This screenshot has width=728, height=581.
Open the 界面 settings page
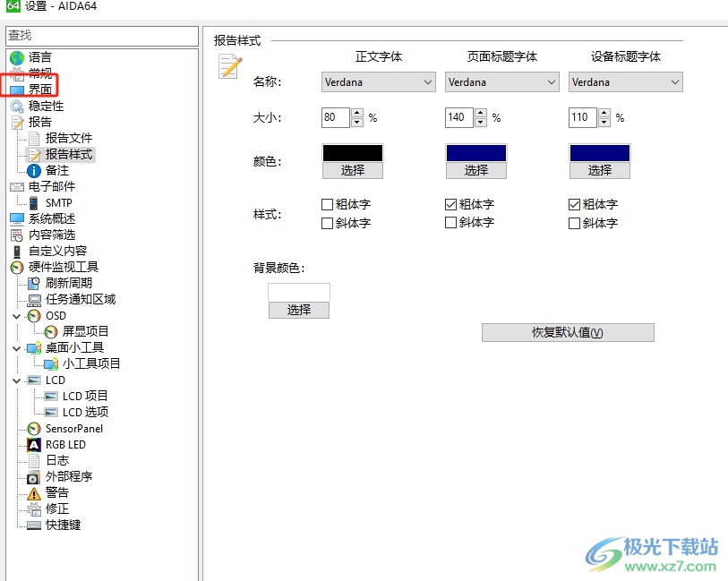click(x=40, y=90)
